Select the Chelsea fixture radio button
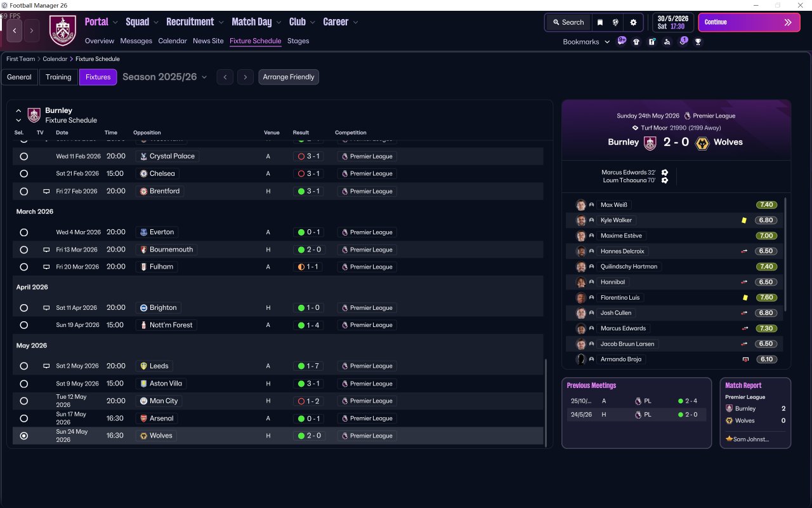Screen dimensions: 812x508 click(x=24, y=174)
